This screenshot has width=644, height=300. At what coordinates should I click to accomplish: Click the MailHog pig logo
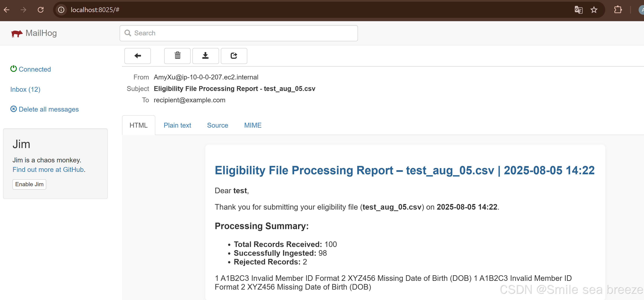(17, 33)
